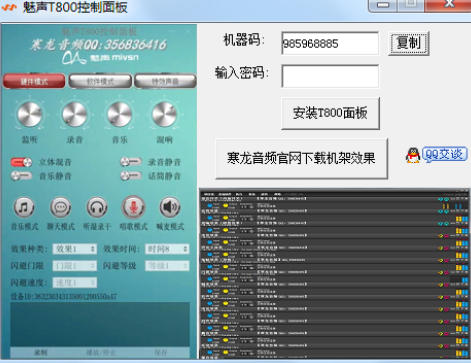471x363 pixels.
Task: Click the 魅声T800控制面板 window title
Action: tap(75, 7)
